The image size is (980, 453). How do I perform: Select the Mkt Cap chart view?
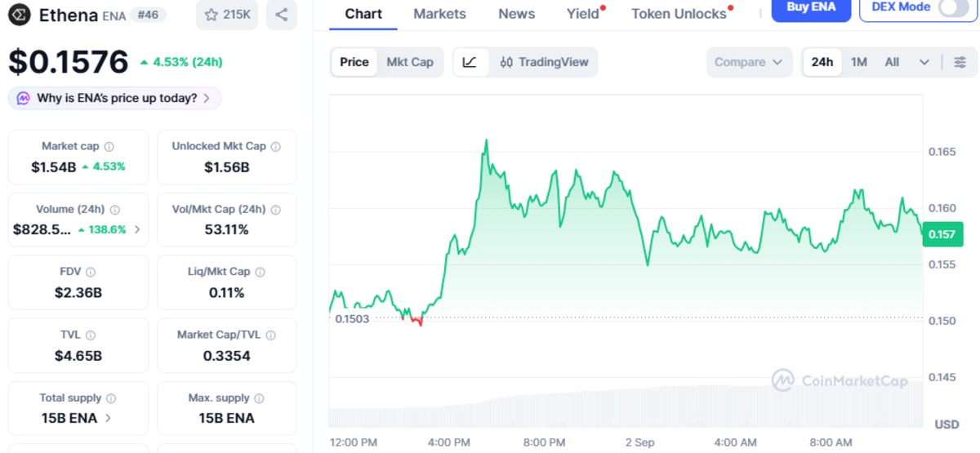(x=410, y=62)
